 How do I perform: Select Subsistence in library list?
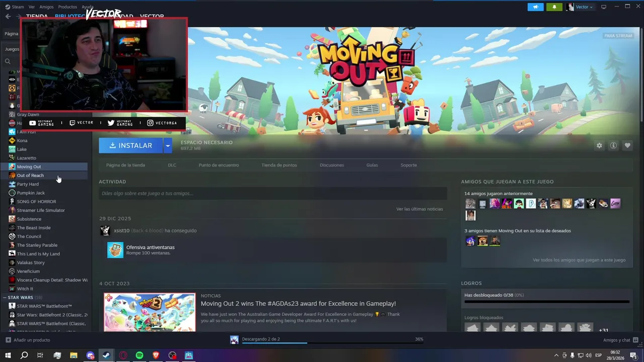[29, 219]
